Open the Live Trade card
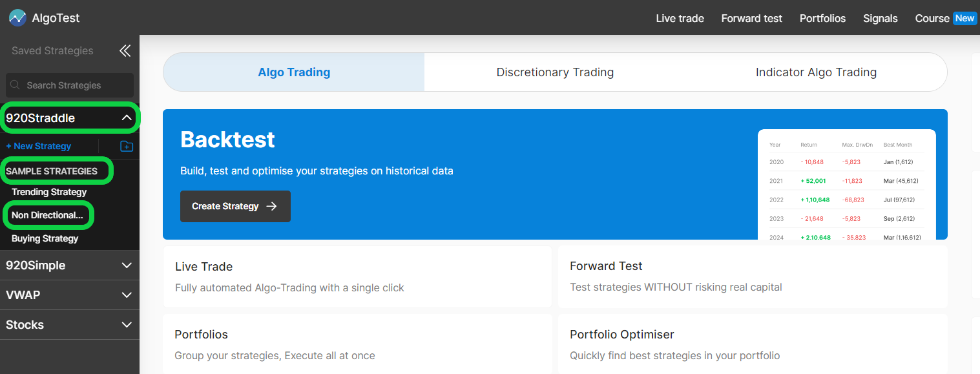This screenshot has height=374, width=980. (357, 276)
